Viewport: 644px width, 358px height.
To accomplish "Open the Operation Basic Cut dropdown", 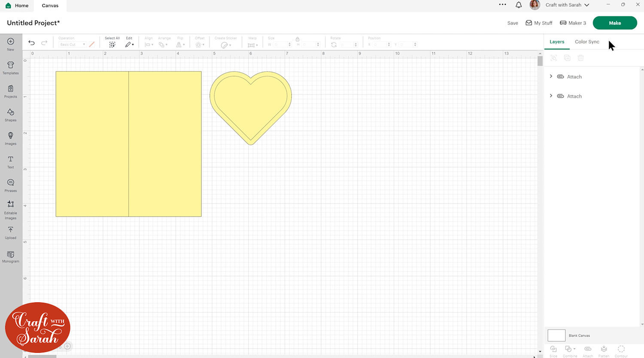I will click(72, 45).
